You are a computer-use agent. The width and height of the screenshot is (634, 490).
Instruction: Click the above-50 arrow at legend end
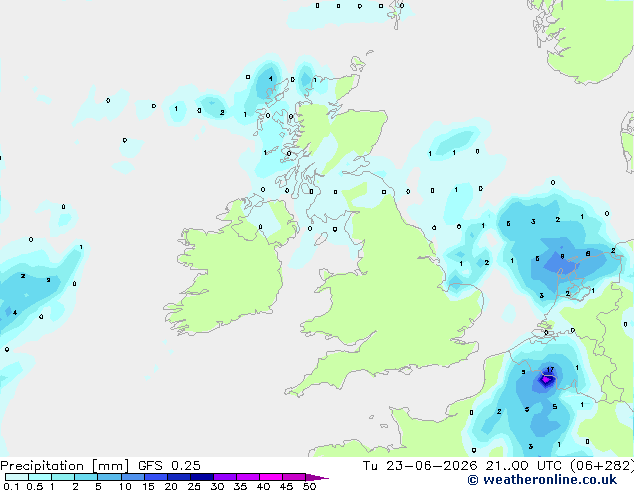[317, 477]
